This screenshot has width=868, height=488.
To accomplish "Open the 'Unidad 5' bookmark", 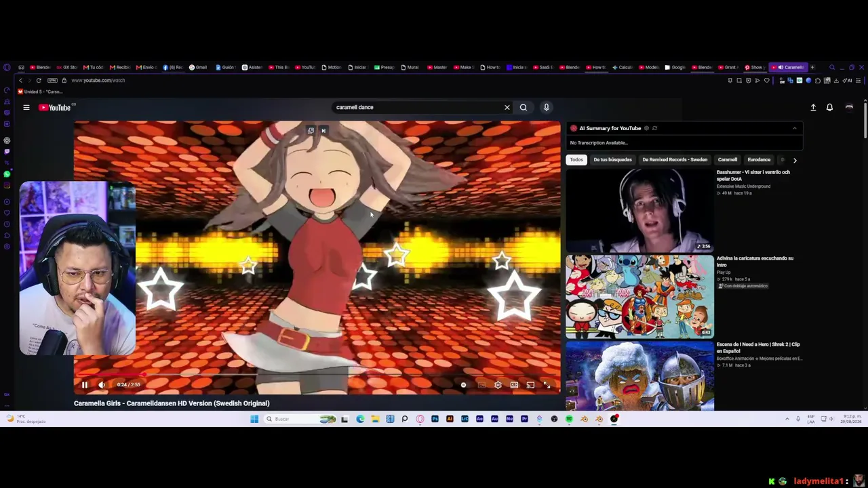I will point(41,91).
